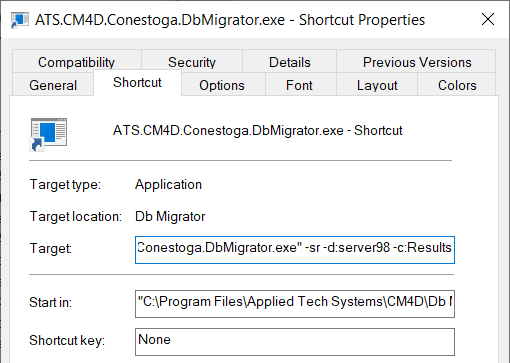Switch to the General tab
510x363 pixels.
click(x=53, y=85)
